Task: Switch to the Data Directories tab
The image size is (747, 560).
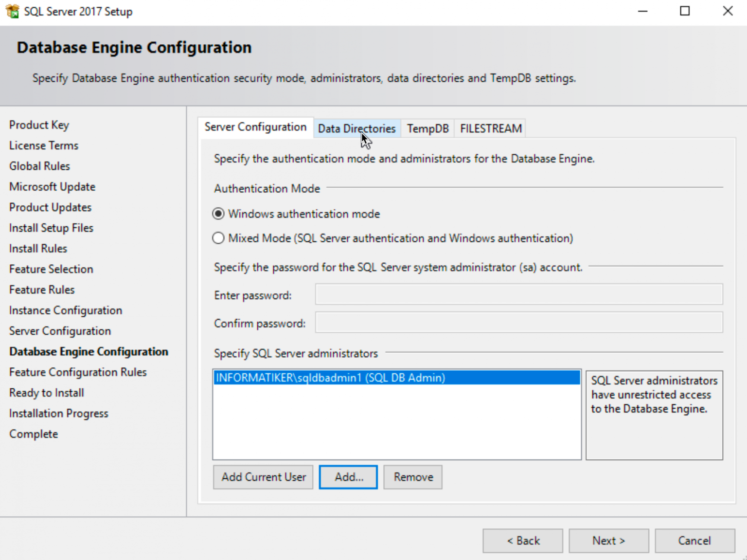Action: tap(356, 128)
